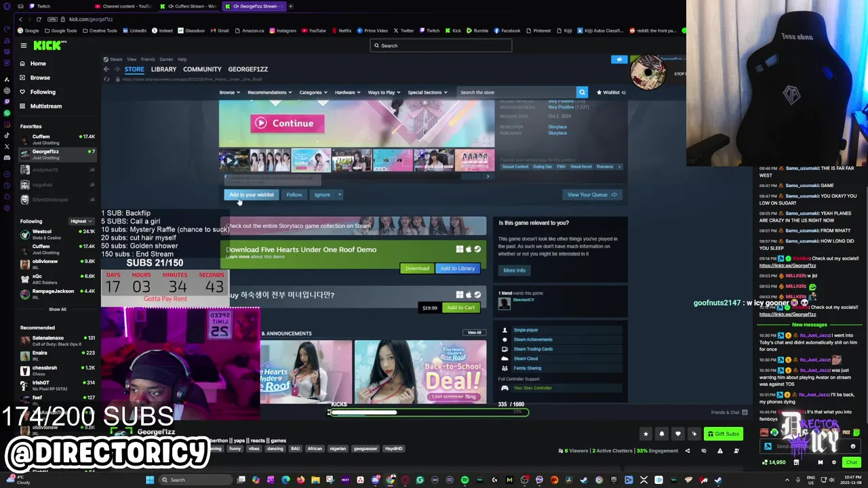Viewport: 868px width, 488px height.
Task: Click the Steam COMMUNITY tab in stream
Action: [x=202, y=69]
